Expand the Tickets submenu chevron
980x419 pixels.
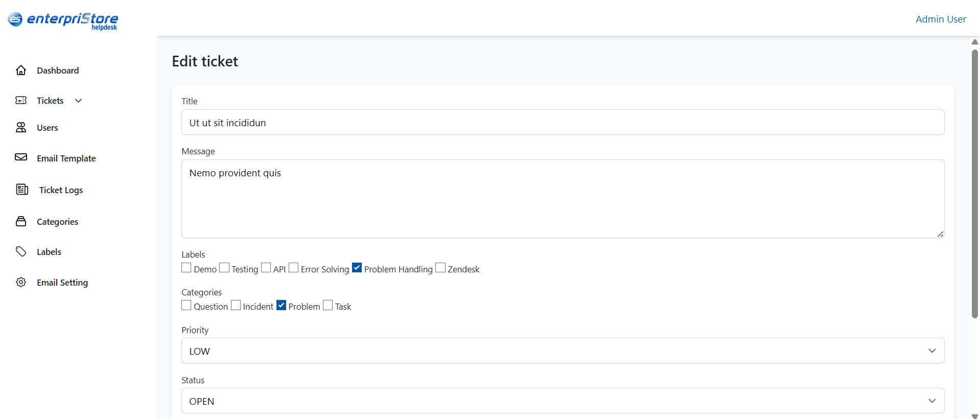point(79,101)
